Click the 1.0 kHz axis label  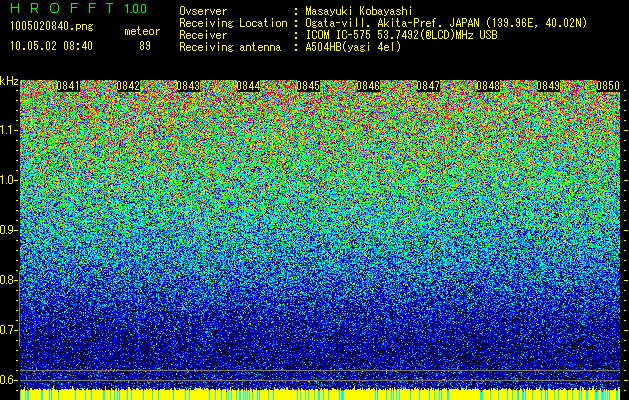pyautogui.click(x=9, y=180)
